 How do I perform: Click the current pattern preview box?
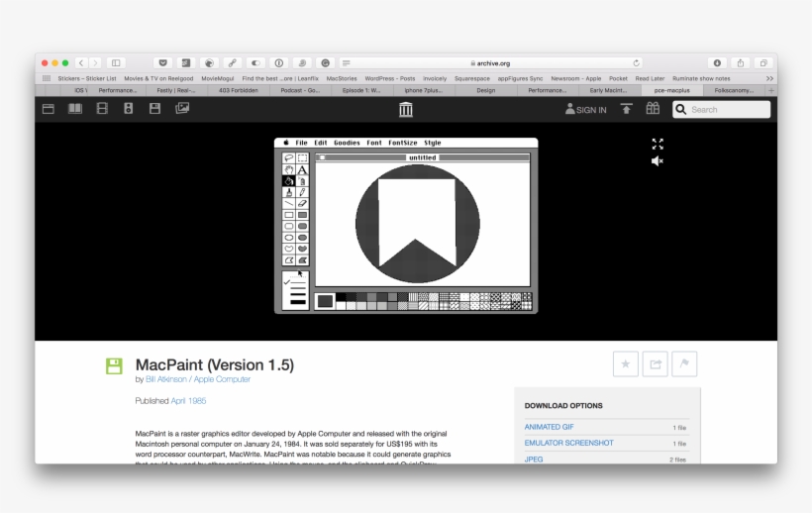coord(325,301)
